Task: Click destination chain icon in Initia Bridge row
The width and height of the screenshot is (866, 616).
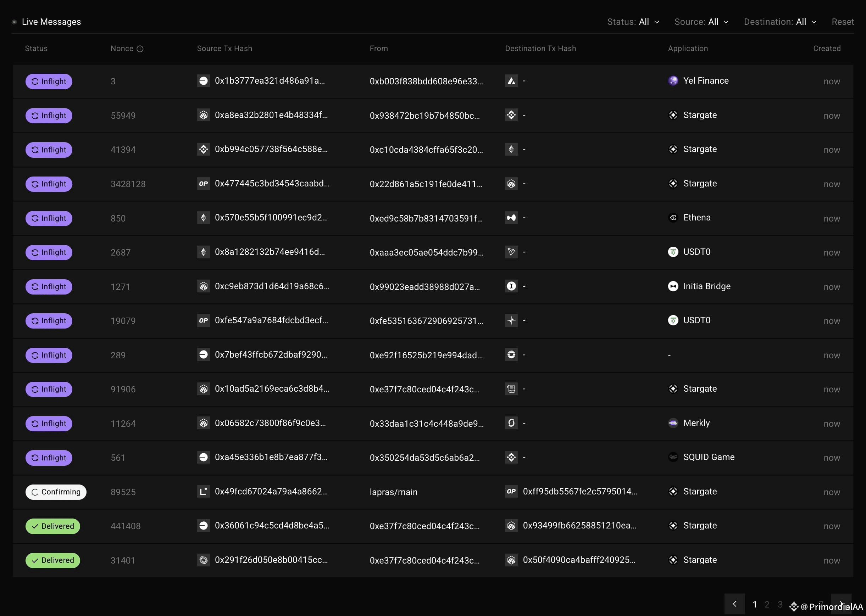Action: coord(511,286)
